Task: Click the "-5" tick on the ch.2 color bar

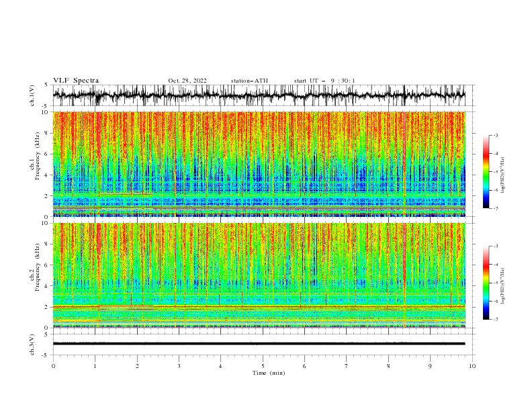Action: click(x=495, y=283)
